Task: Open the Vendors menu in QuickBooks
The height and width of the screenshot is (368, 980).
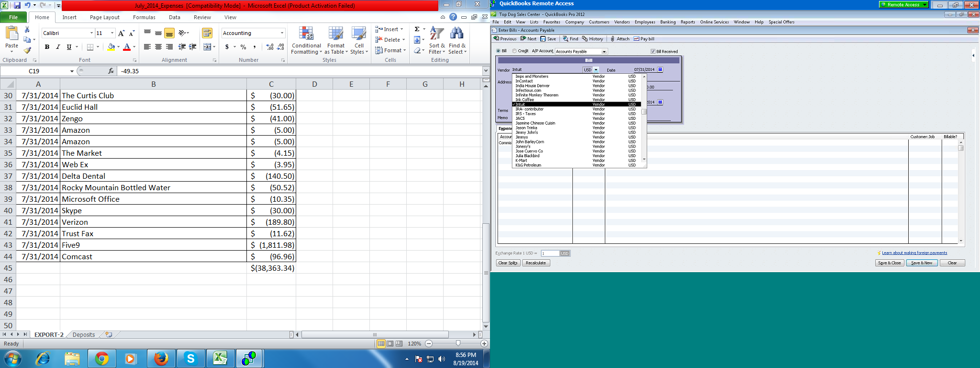Action: (x=622, y=22)
